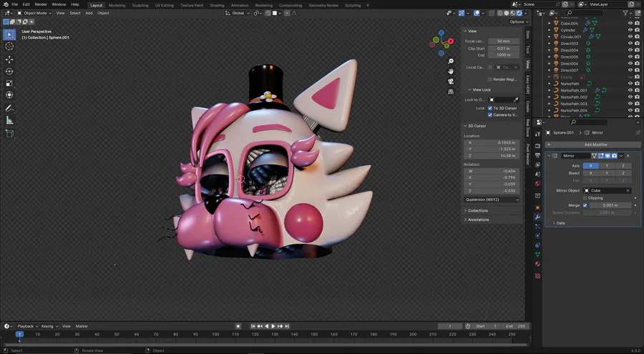Expand the Cube.004 tree item

point(549,24)
